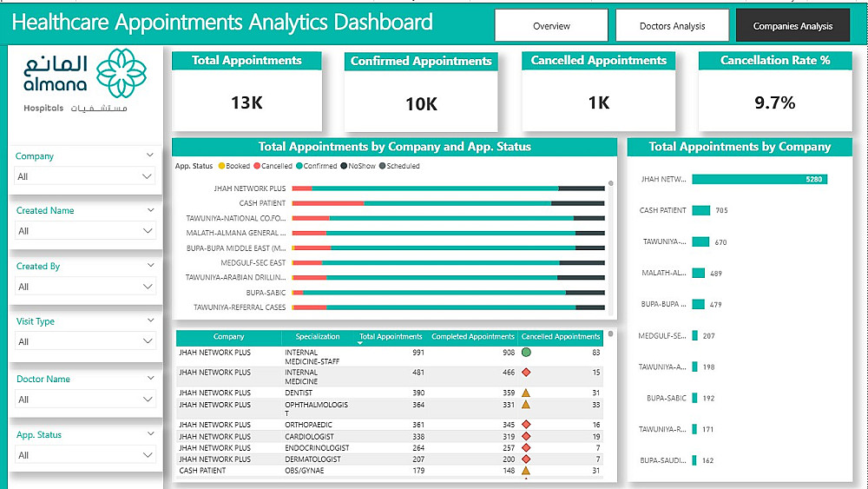Sort by Cancelled Appointments column header
Image resolution: width=868 pixels, height=489 pixels.
click(560, 337)
